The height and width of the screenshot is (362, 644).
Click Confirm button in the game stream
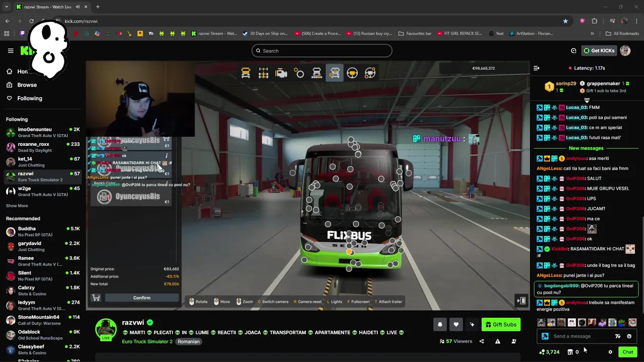tap(142, 298)
